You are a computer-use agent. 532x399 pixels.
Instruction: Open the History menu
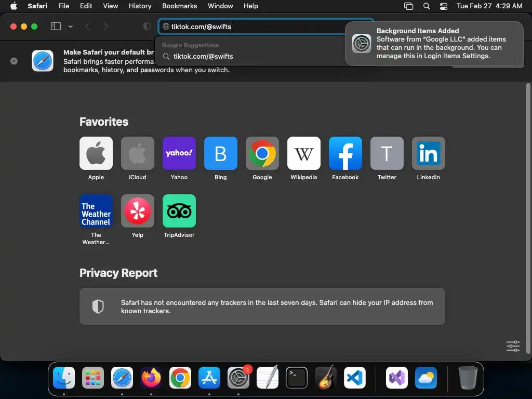tap(140, 6)
